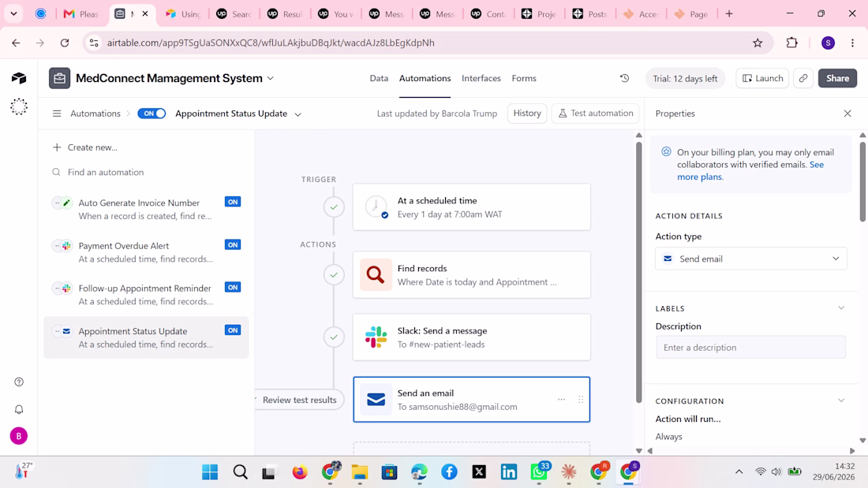This screenshot has width=868, height=488.
Task: Open Firefox from taskbar
Action: [300, 472]
